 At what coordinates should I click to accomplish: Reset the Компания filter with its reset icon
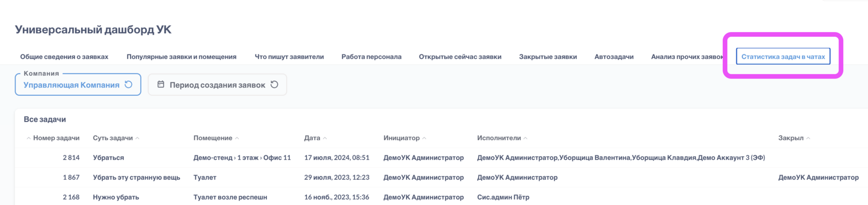(x=129, y=84)
